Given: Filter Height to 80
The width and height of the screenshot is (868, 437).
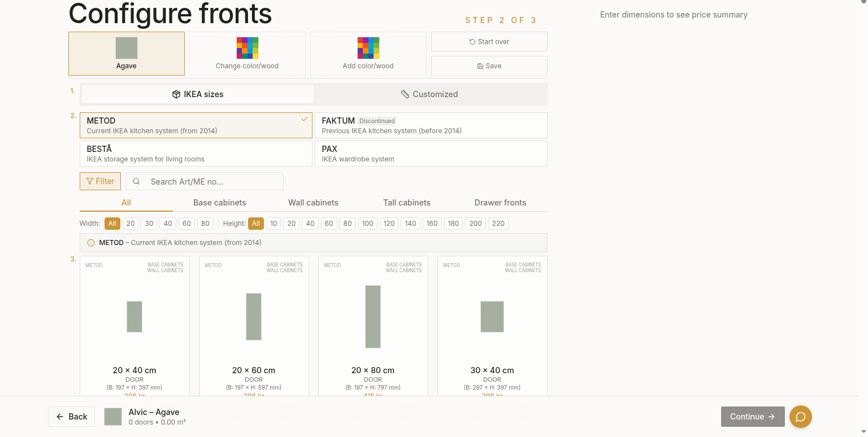Looking at the screenshot, I should (348, 224).
